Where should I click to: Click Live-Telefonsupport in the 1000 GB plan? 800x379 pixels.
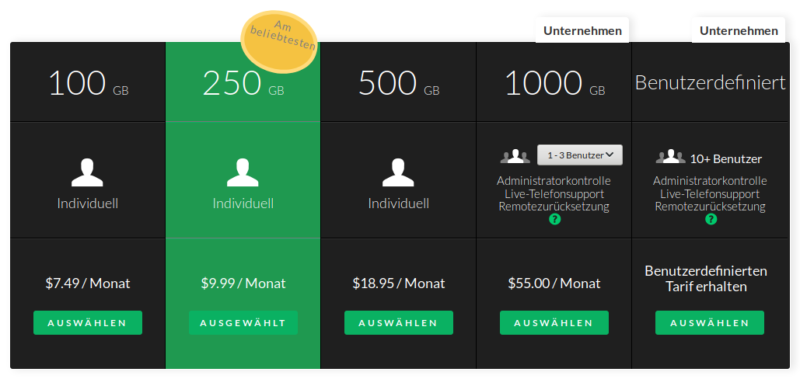click(x=554, y=194)
